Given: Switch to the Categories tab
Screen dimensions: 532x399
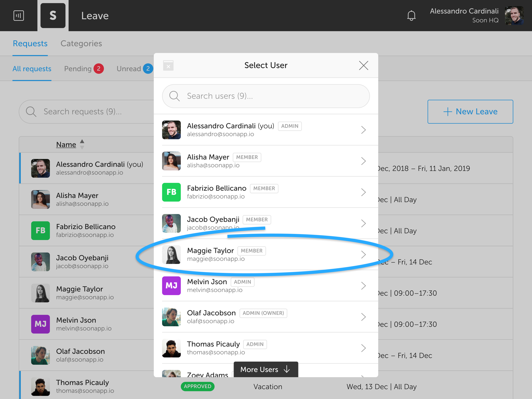Looking at the screenshot, I should coord(81,43).
